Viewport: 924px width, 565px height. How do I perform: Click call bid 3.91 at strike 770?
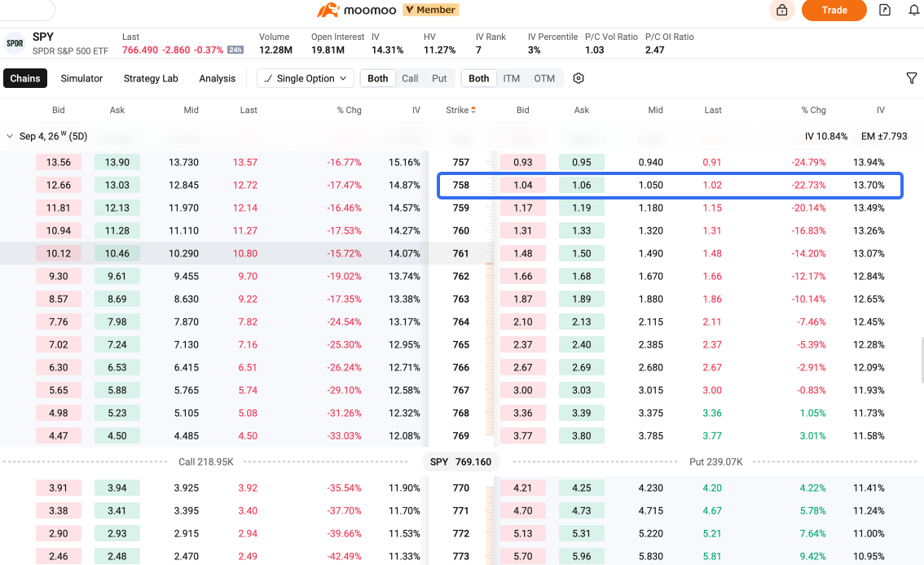pyautogui.click(x=59, y=488)
